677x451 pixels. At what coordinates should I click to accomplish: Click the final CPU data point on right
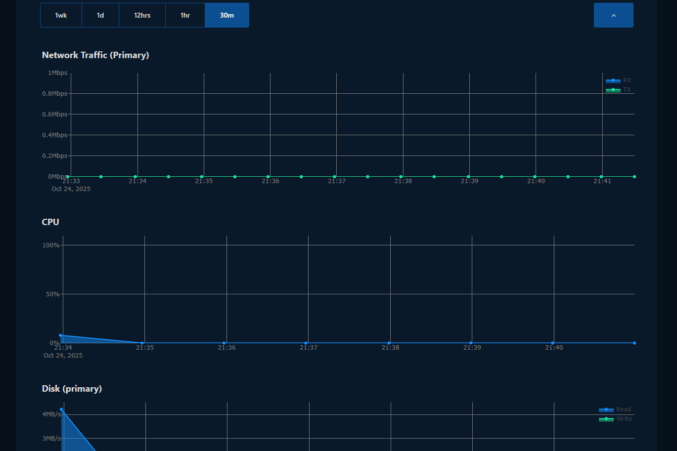(634, 343)
